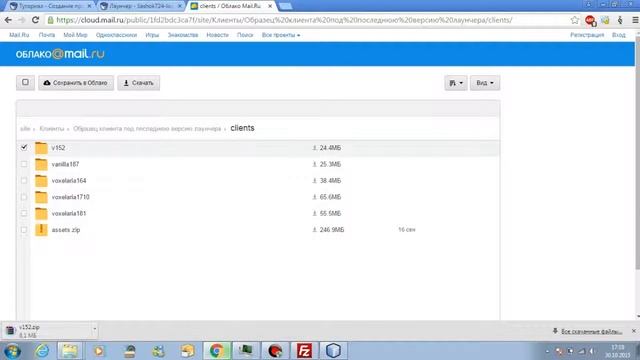The height and width of the screenshot is (360, 640).
Task: Check the vanilla187 checkbox
Action: pos(24,164)
